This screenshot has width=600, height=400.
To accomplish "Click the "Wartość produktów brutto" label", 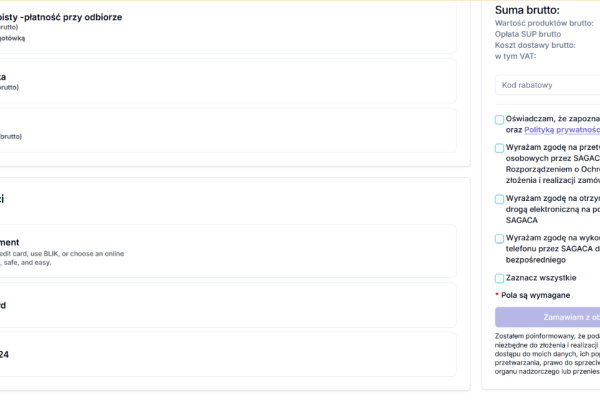I will [545, 22].
